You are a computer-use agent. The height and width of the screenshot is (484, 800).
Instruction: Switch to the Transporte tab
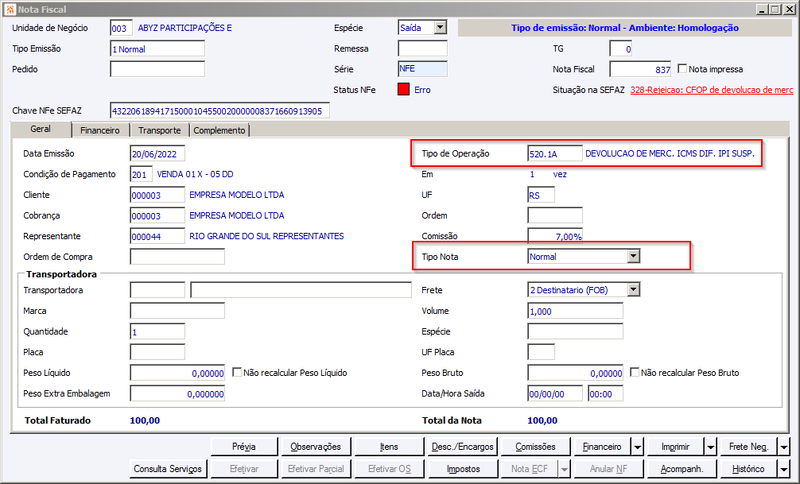[160, 130]
